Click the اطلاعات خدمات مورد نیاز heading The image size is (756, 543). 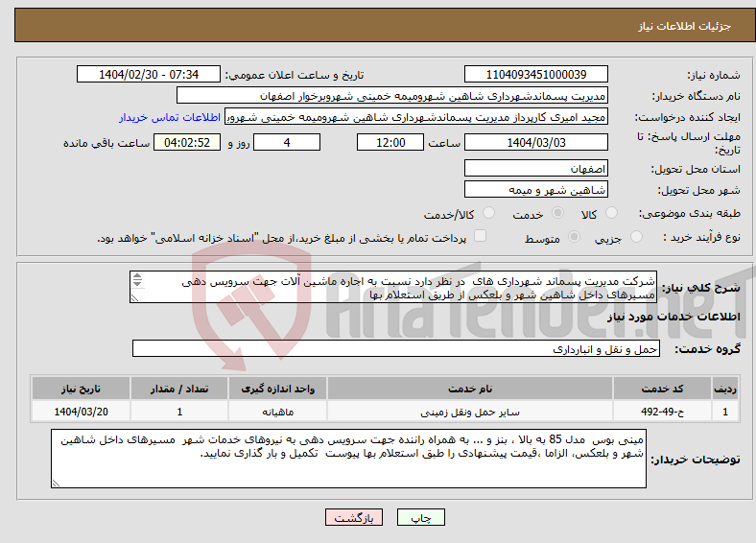pos(673,317)
